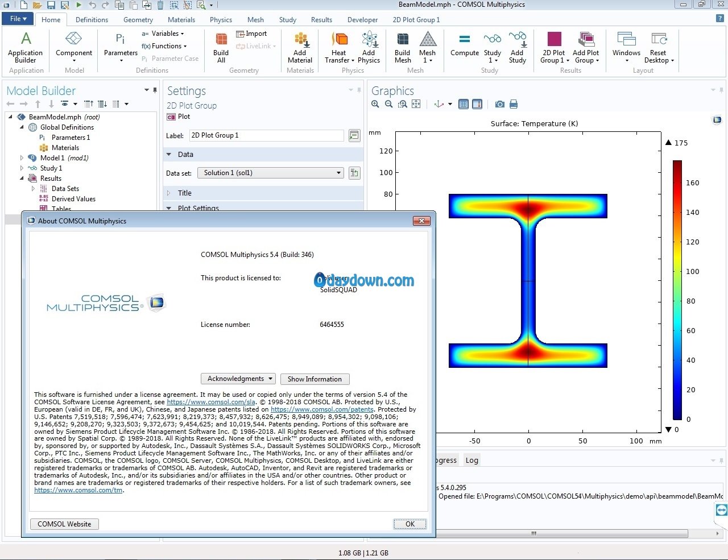Click the Print icon in Graphics toolbar
The height and width of the screenshot is (560, 728).
click(514, 104)
